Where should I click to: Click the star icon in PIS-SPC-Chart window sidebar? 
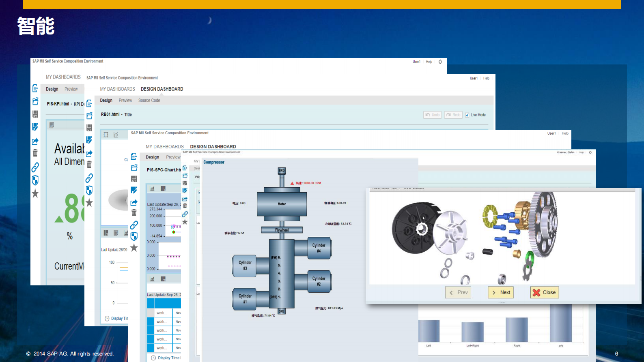(x=134, y=248)
